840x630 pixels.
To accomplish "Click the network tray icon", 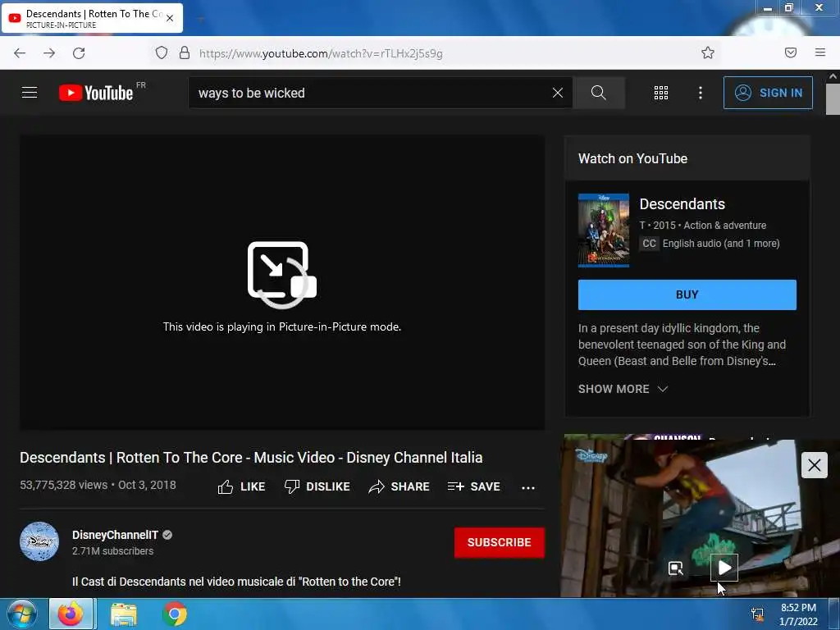I will (757, 614).
